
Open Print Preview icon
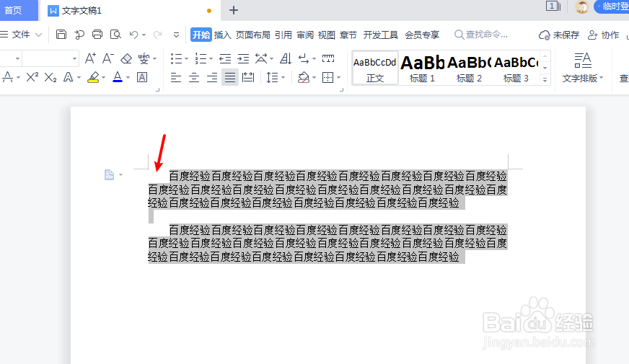pyautogui.click(x=115, y=35)
